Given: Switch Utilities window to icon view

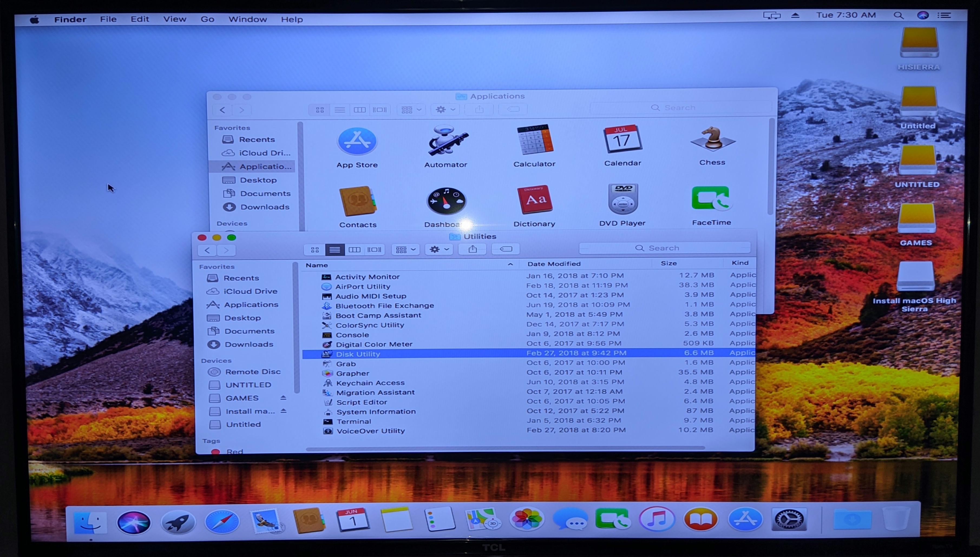Looking at the screenshot, I should pos(315,250).
